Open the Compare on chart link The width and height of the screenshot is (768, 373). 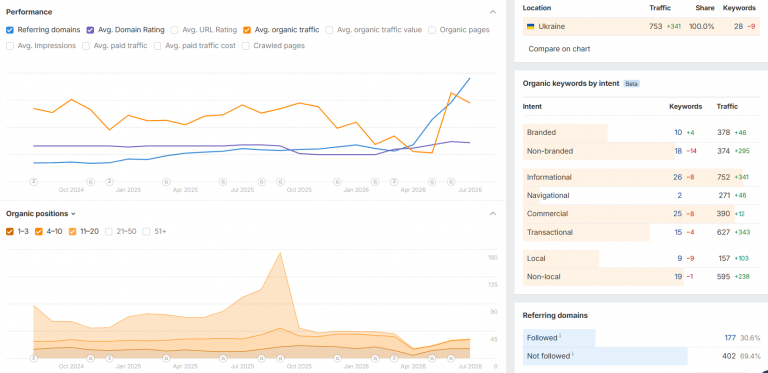point(559,49)
